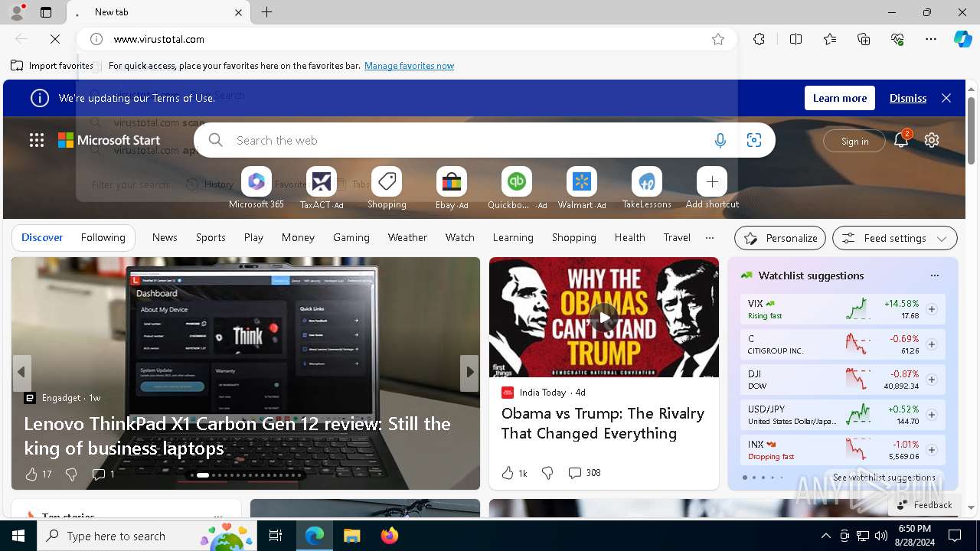Switch to the Discover tab
Viewport: 980px width, 551px height.
42,237
